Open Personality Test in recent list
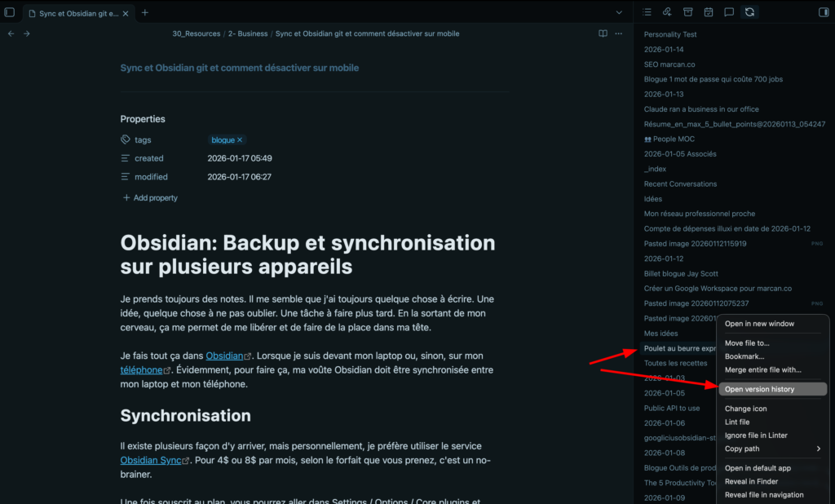The image size is (835, 504). point(670,34)
